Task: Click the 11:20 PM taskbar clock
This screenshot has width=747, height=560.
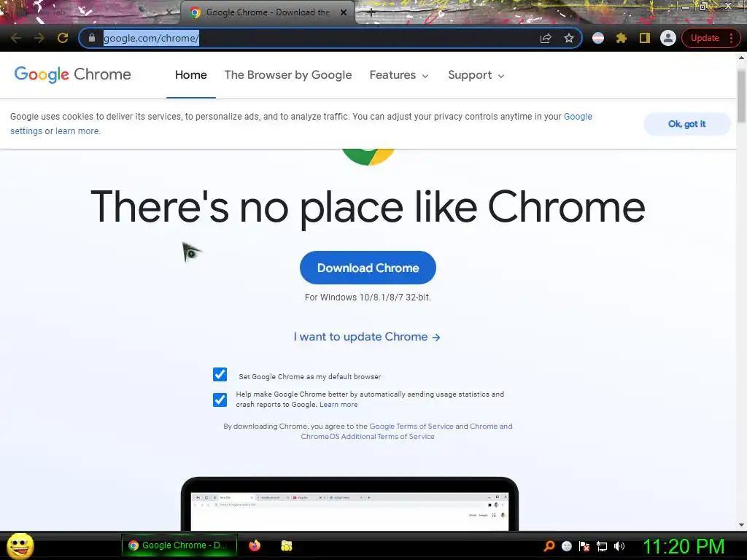Action: (x=684, y=546)
